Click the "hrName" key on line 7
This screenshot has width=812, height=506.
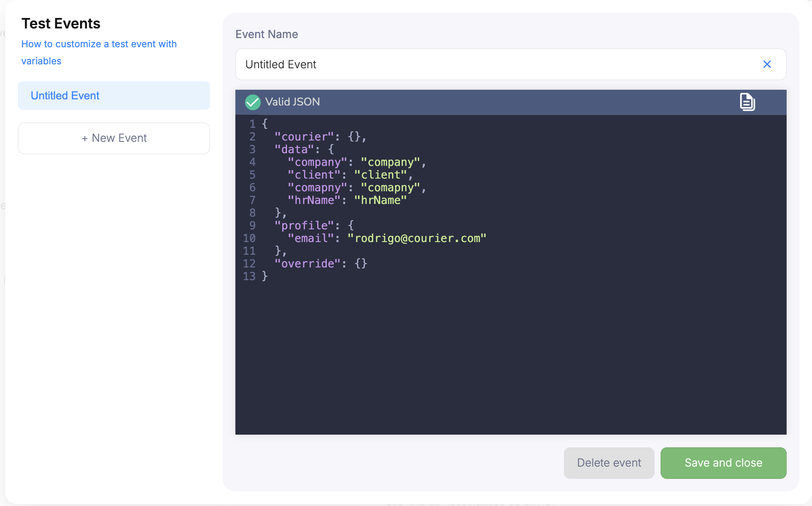click(x=314, y=200)
